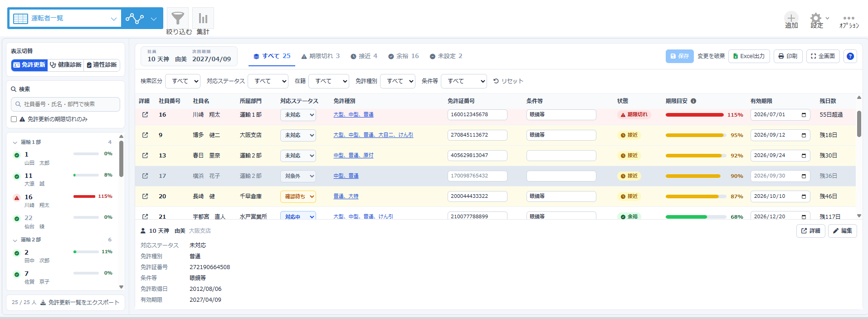Screen dimensions: 868x319
Task: Click the 保存 button
Action: (679, 56)
